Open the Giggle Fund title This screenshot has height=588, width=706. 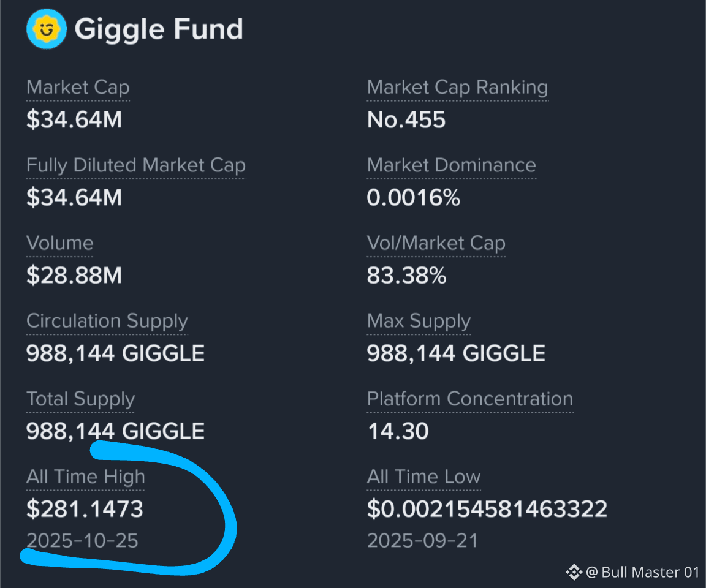[x=159, y=29]
